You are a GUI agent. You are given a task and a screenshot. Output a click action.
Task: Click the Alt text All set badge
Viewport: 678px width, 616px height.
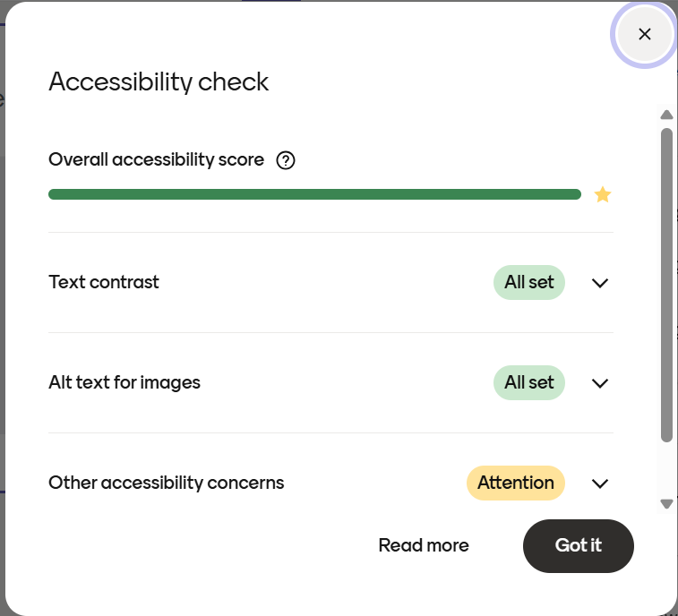pos(529,383)
